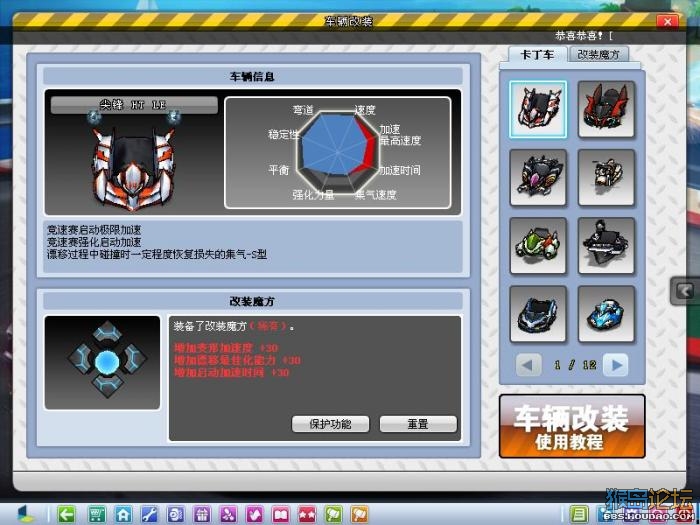Select the black stealth kart thumbnail
Screen dimensions: 700x525
tap(606, 246)
